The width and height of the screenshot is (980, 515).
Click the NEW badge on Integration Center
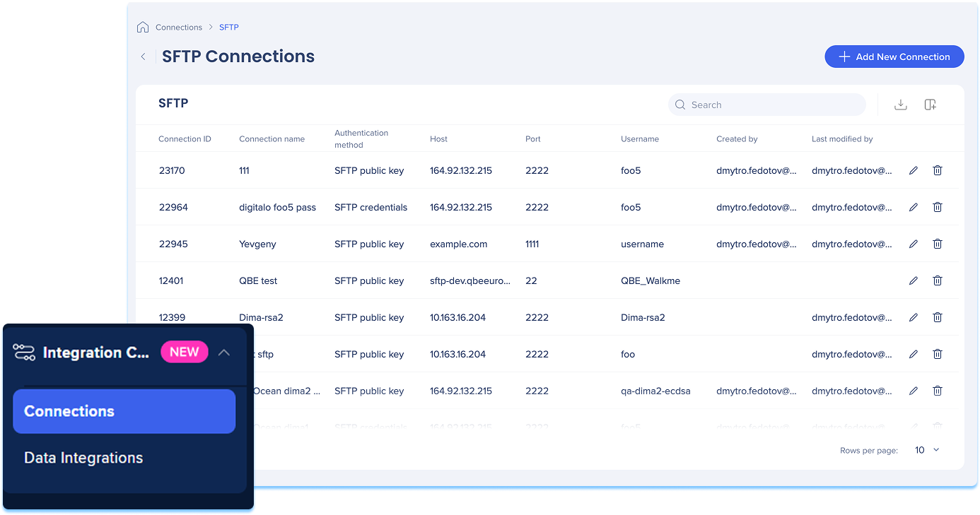(x=185, y=352)
